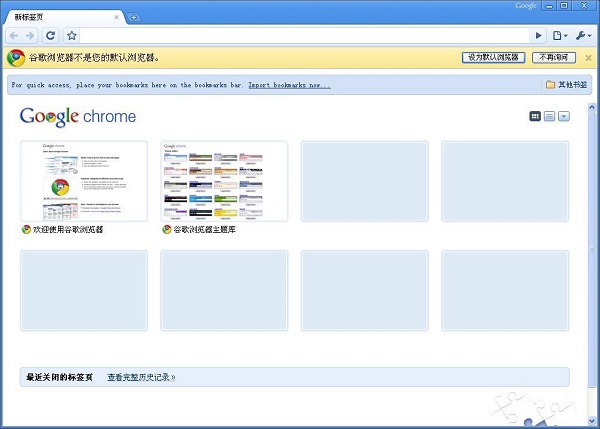Open the page control menu

560,36
